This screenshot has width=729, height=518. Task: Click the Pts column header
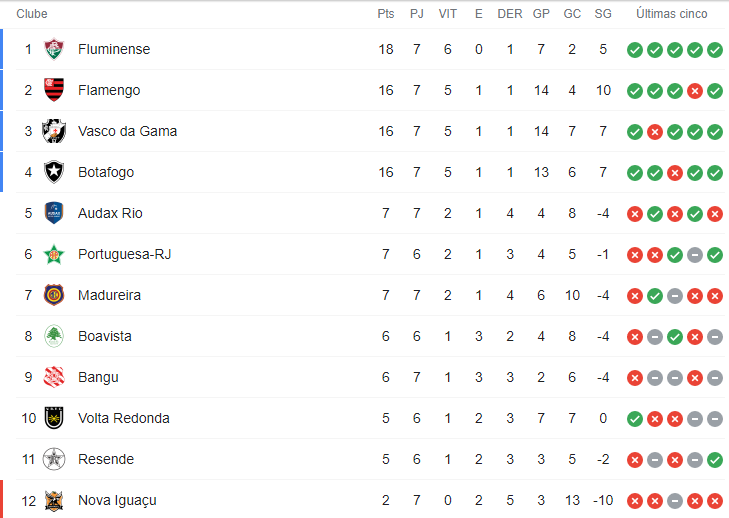386,14
